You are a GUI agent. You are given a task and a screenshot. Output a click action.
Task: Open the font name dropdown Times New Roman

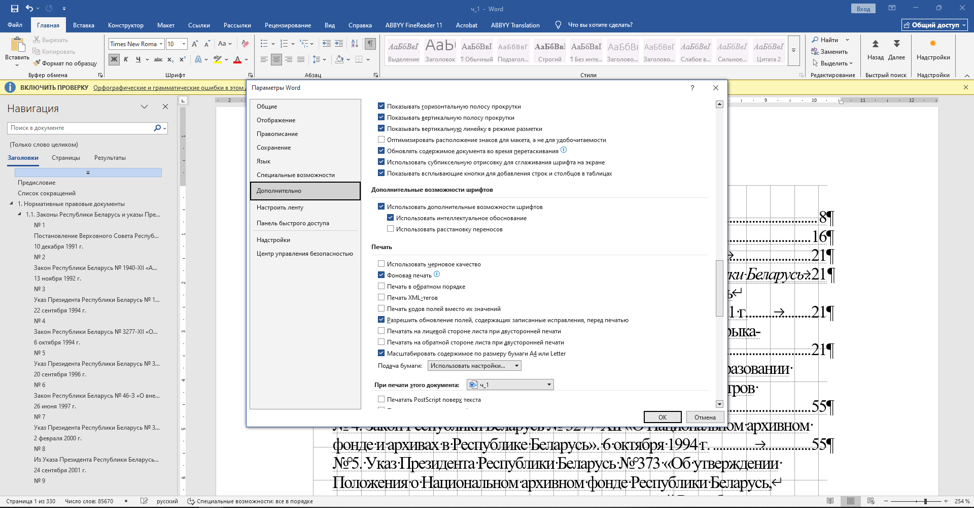pos(136,43)
